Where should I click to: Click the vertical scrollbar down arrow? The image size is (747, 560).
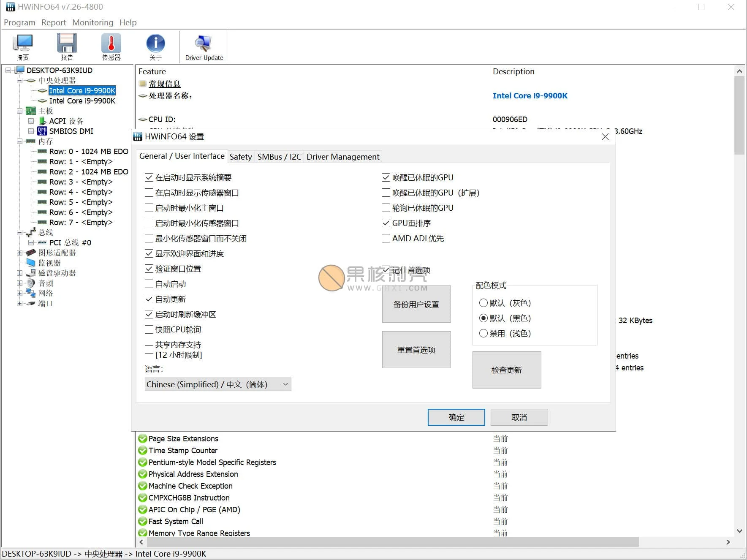(x=739, y=531)
